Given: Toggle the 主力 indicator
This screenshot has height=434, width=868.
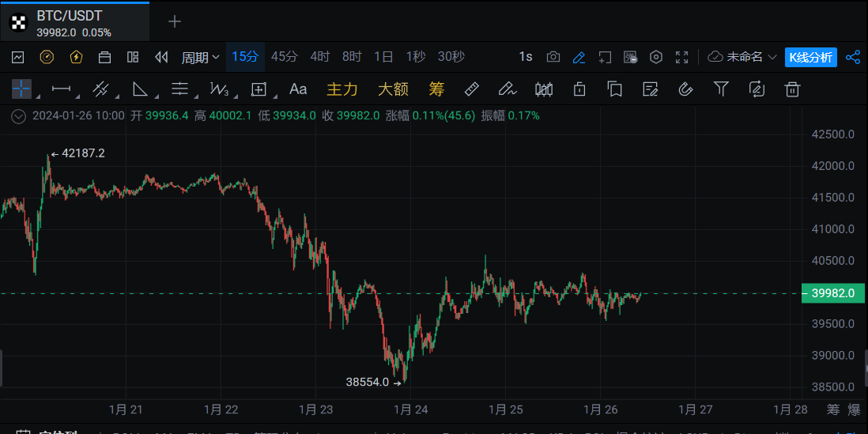Looking at the screenshot, I should tap(342, 89).
